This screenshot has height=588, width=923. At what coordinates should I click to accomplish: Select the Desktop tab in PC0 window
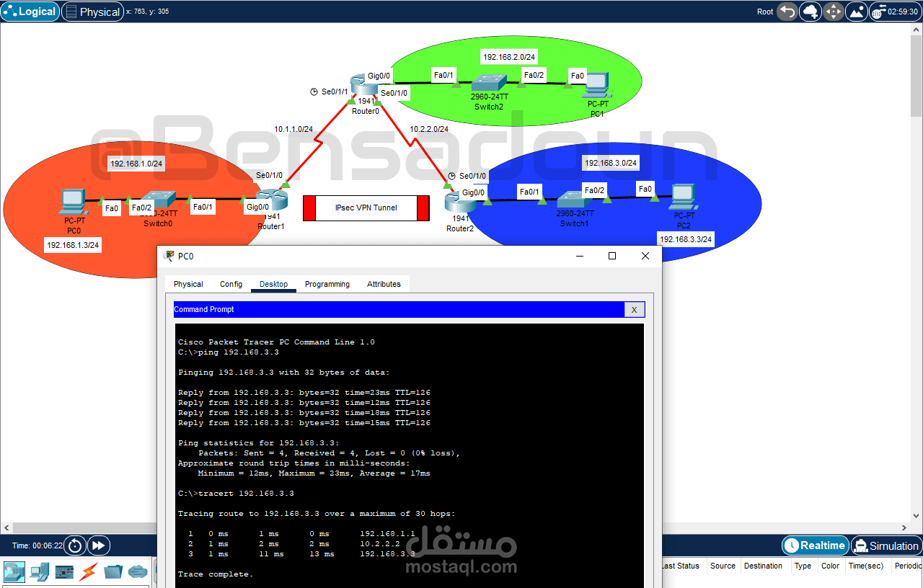pyautogui.click(x=273, y=284)
